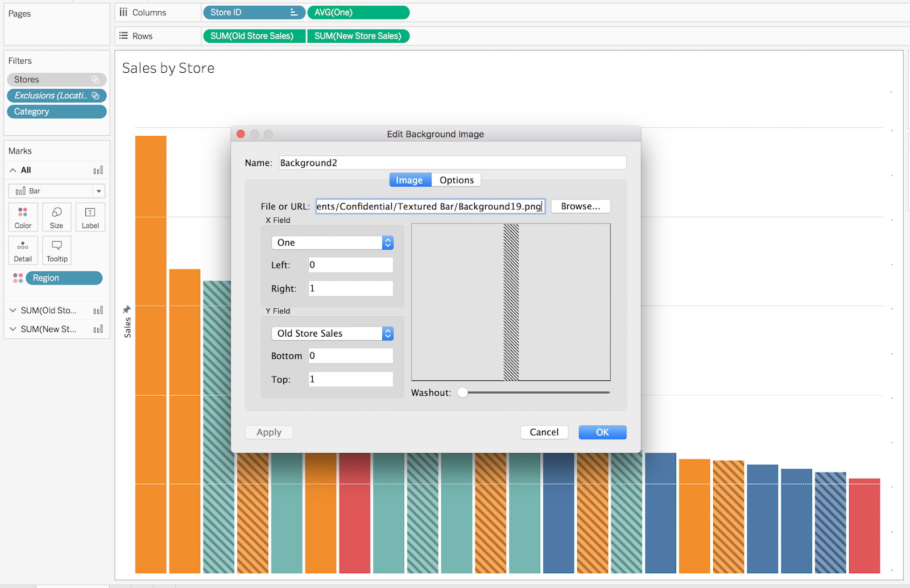Image resolution: width=910 pixels, height=588 pixels.
Task: Switch to the Options tab
Action: coord(456,180)
